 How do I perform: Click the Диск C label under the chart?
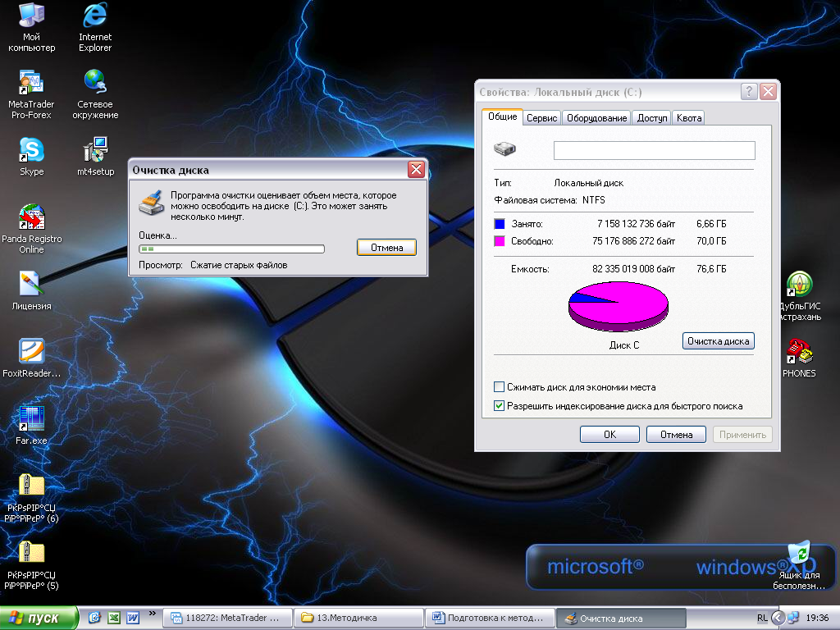point(624,345)
